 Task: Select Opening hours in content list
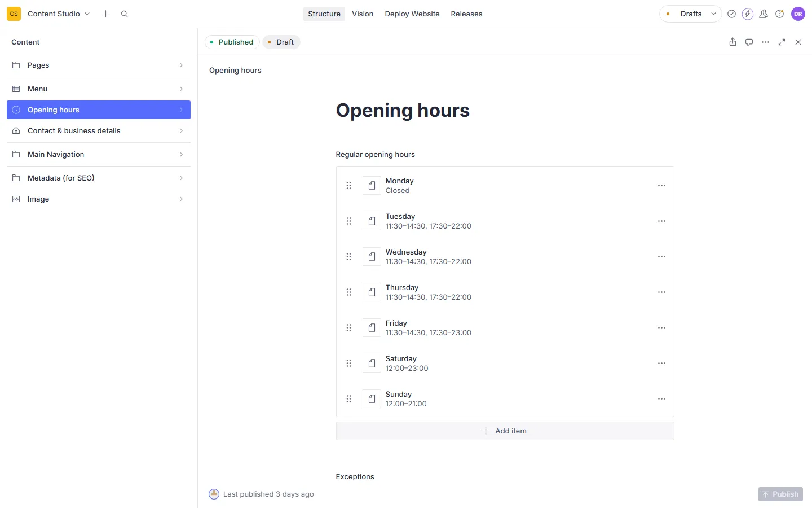(x=99, y=110)
